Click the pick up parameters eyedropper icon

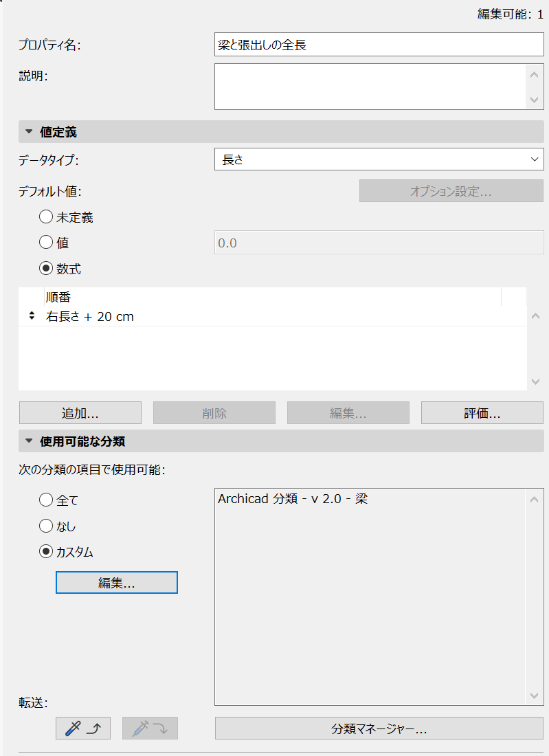pyautogui.click(x=82, y=729)
